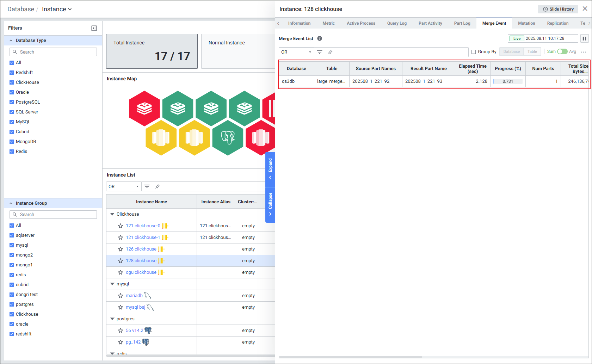Star the 128 clickhouse instance
This screenshot has width=592, height=364.
121,261
